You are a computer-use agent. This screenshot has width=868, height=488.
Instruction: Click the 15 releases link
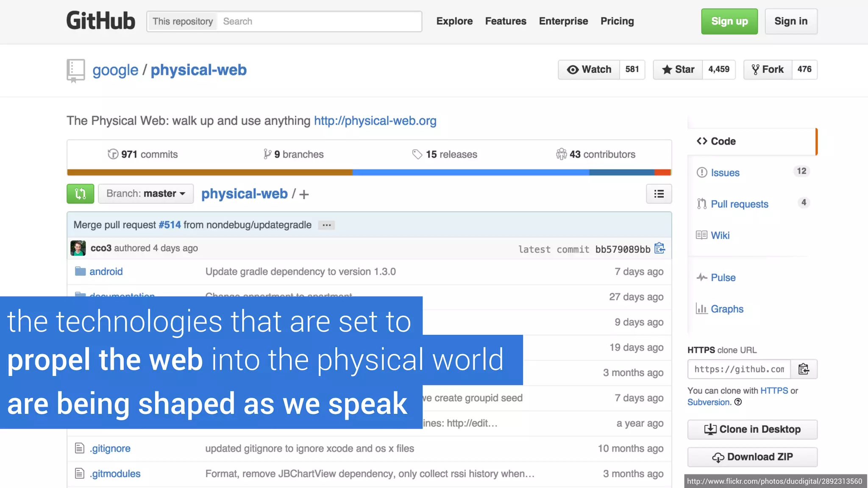(445, 154)
